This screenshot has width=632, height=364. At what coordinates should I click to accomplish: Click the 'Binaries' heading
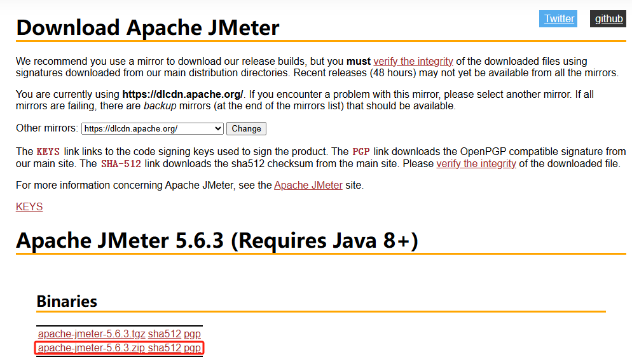pos(67,301)
